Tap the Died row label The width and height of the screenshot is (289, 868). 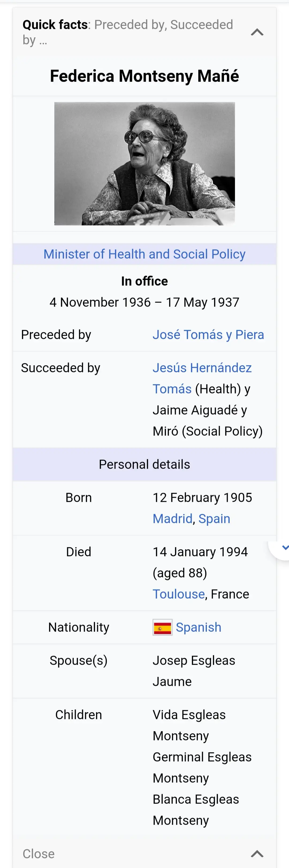(79, 552)
